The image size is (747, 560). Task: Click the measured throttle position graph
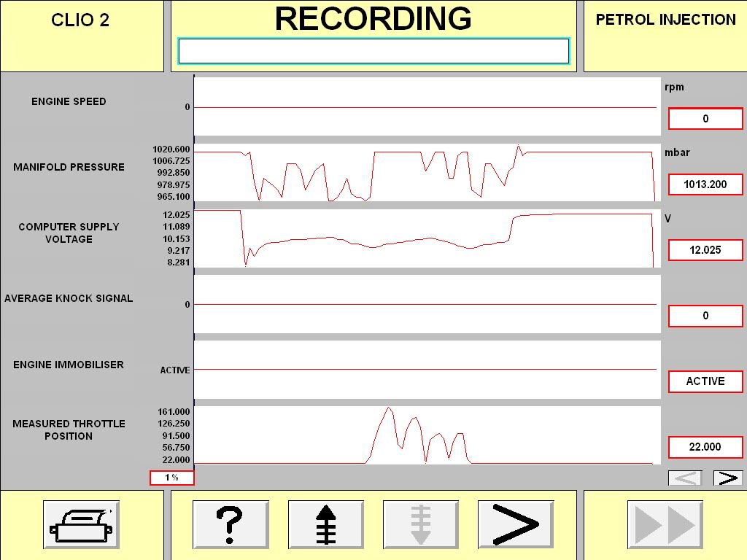427,435
